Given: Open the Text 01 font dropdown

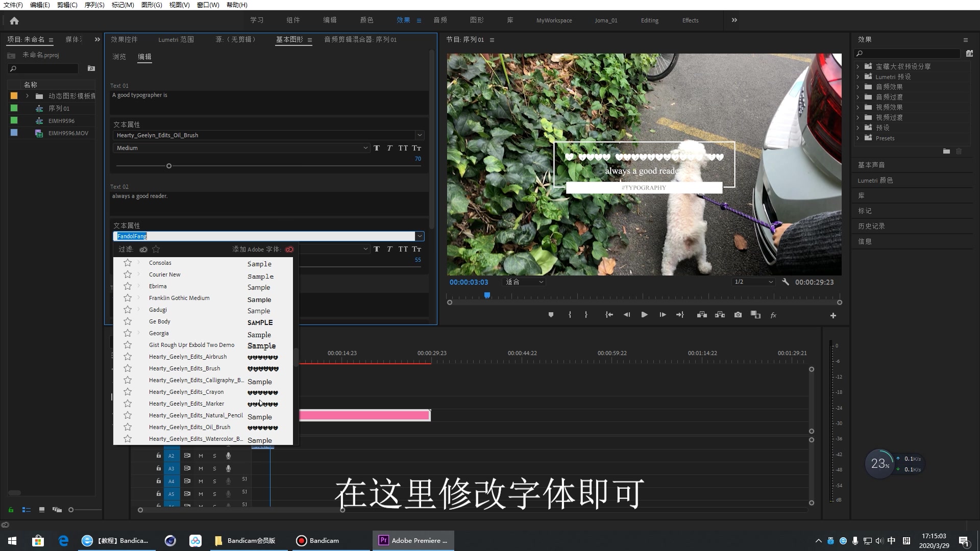Looking at the screenshot, I should tap(419, 135).
